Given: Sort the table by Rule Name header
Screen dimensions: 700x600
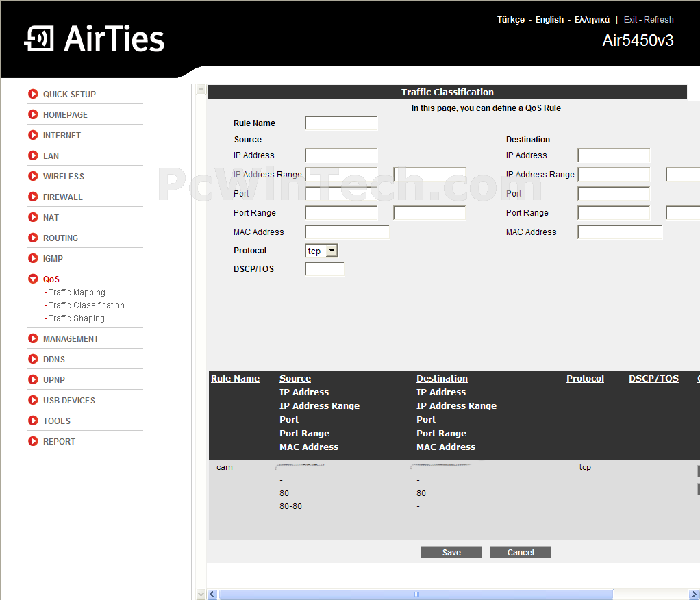Looking at the screenshot, I should 235,379.
